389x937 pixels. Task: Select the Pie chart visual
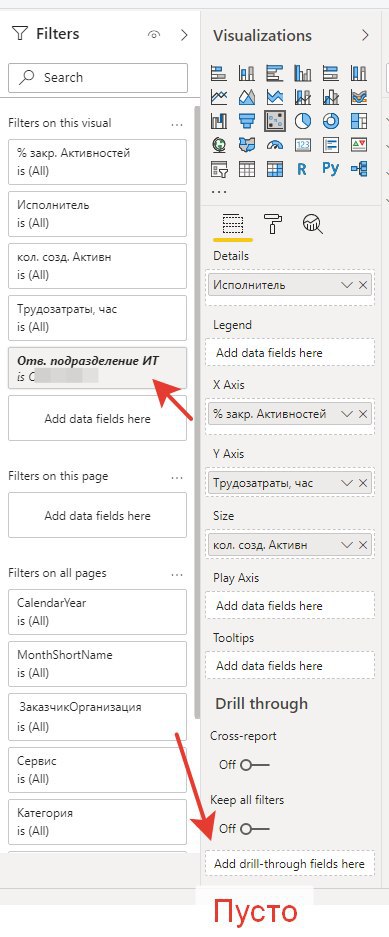(x=302, y=121)
